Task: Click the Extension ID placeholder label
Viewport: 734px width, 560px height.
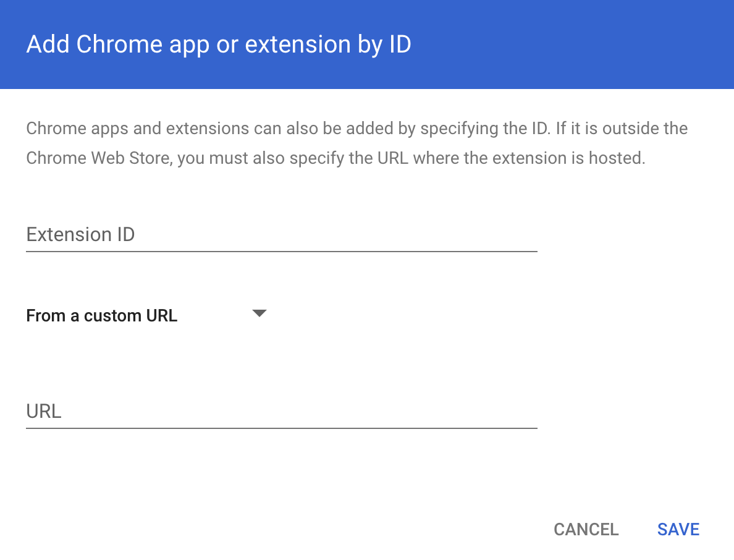Action: (x=80, y=234)
